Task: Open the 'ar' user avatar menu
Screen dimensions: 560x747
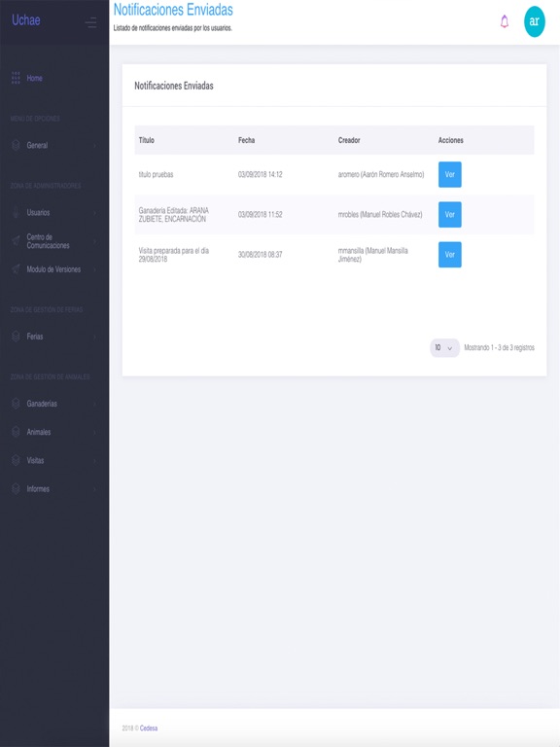Action: coord(535,21)
